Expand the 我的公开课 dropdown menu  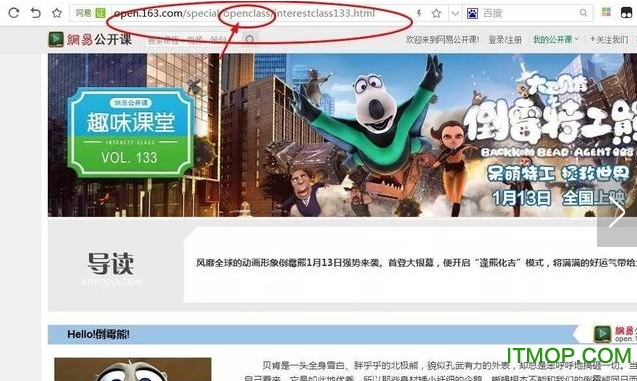[x=555, y=40]
